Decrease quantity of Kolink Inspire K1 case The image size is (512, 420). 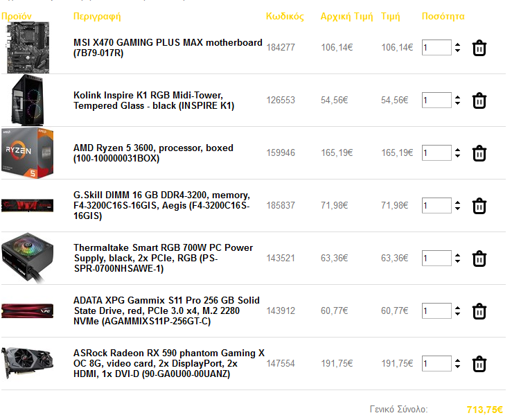tap(457, 103)
